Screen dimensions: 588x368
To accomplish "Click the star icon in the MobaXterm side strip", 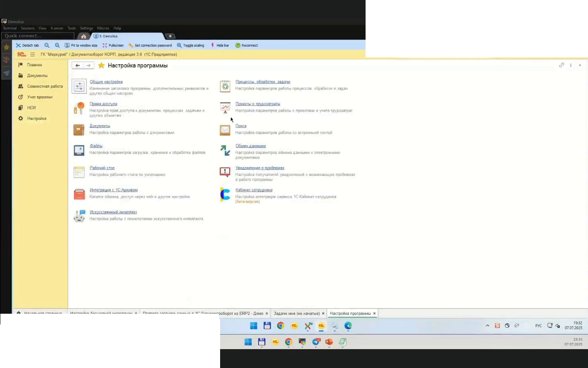I will 7,47.
